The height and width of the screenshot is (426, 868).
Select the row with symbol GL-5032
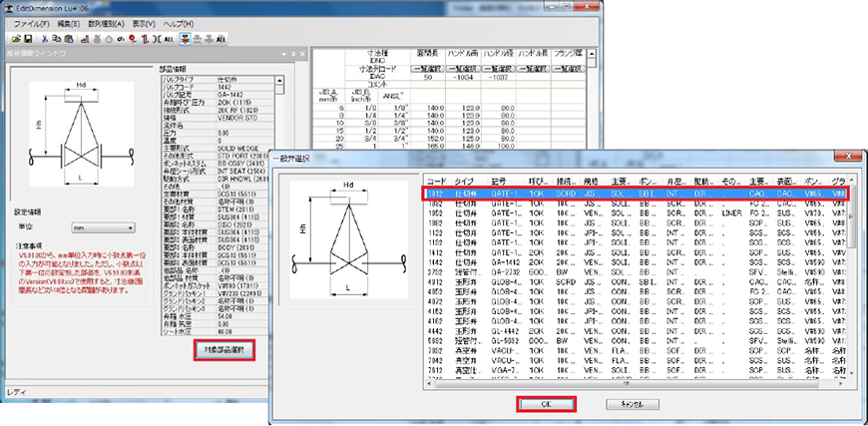pos(636,341)
